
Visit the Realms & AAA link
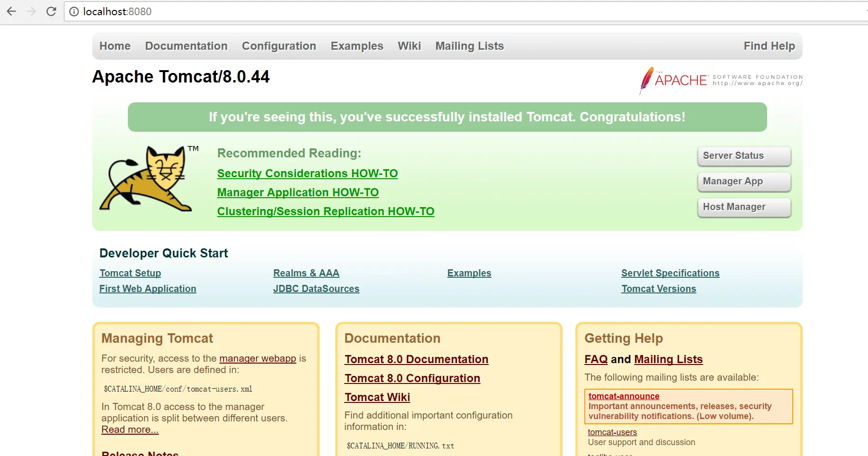pos(306,273)
